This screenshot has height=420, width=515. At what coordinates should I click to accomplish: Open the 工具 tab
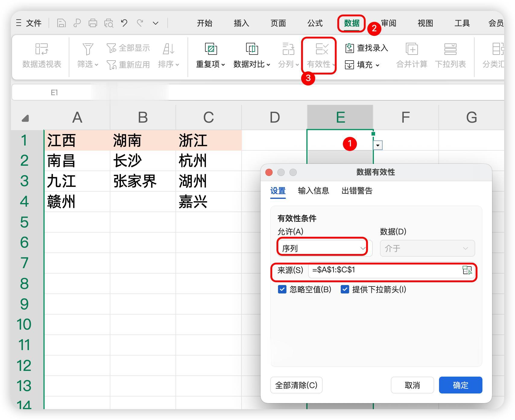coord(462,23)
